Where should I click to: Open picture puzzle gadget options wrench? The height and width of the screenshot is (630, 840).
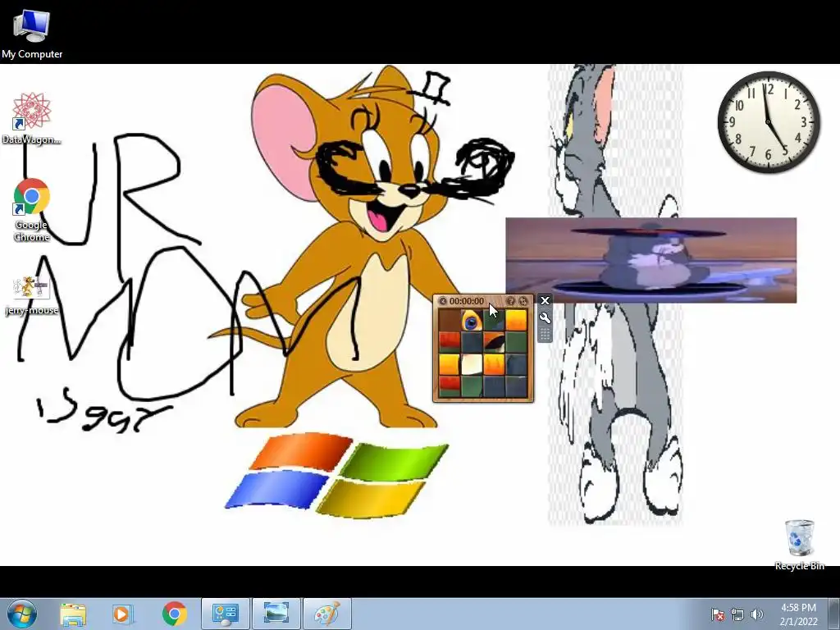coord(545,317)
